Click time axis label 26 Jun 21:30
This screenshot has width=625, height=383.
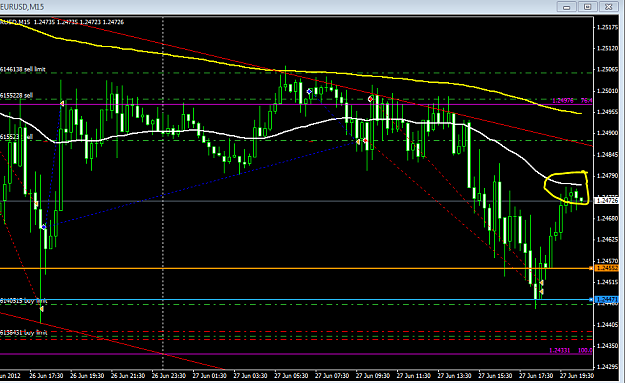tap(128, 376)
